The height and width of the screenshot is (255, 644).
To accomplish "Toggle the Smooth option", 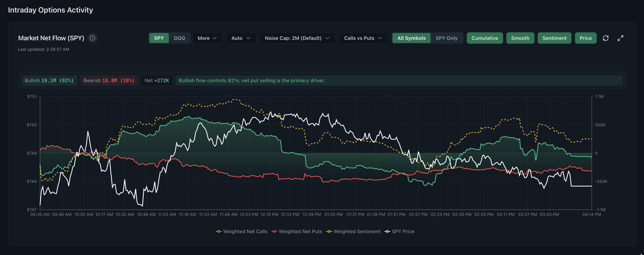I will click(520, 38).
